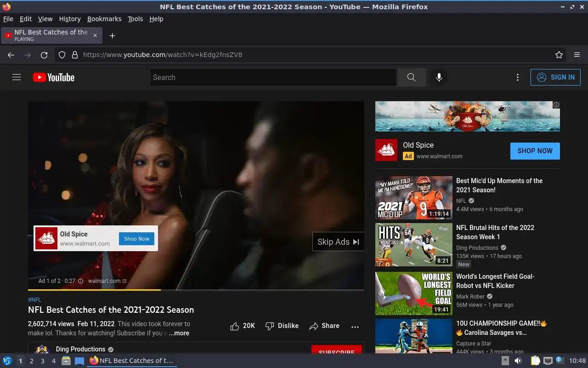
Task: Open more actions ellipsis under video
Action: point(355,326)
